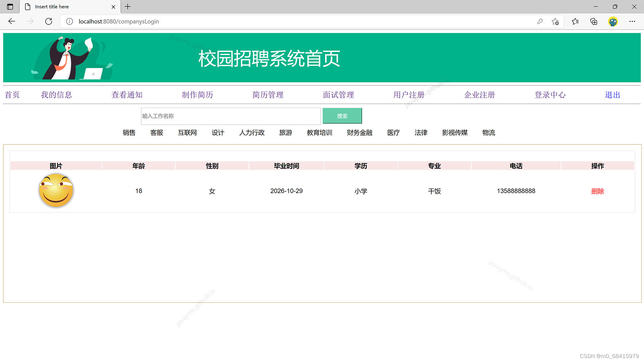This screenshot has width=644, height=362.
Task: Click the 搜索 button
Action: pyautogui.click(x=342, y=116)
